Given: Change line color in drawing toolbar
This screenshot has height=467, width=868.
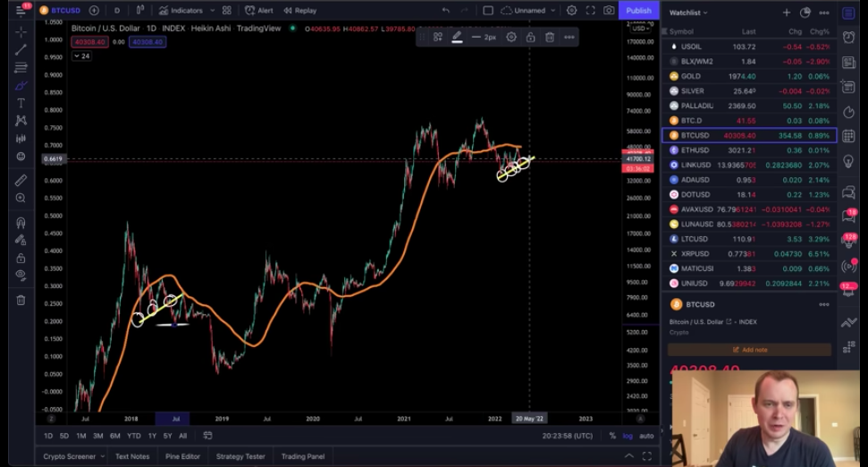Looking at the screenshot, I should point(457,37).
